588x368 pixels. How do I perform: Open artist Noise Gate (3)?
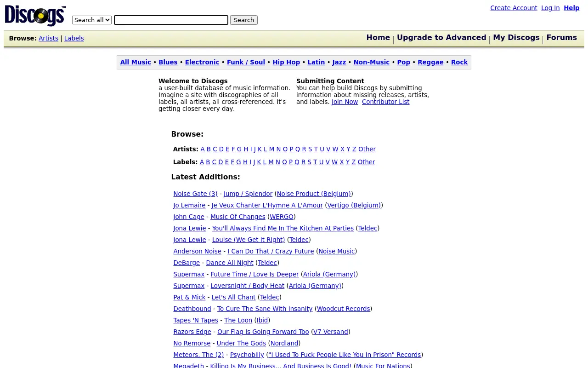tap(195, 194)
